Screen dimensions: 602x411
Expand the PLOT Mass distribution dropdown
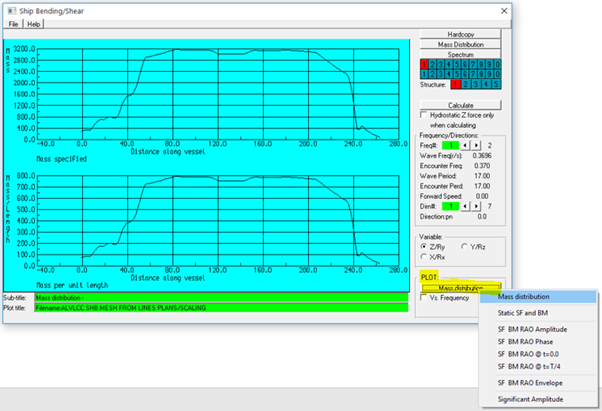pos(461,288)
